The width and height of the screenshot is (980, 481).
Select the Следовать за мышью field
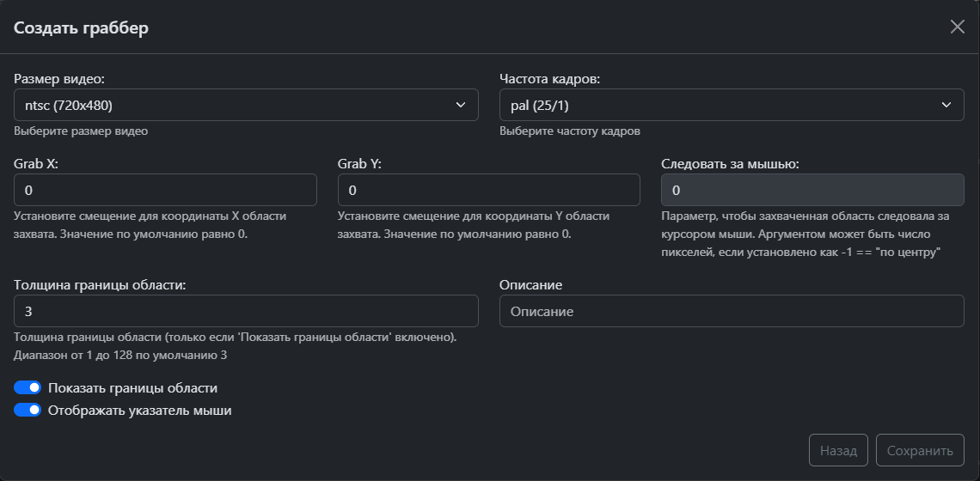coord(812,190)
